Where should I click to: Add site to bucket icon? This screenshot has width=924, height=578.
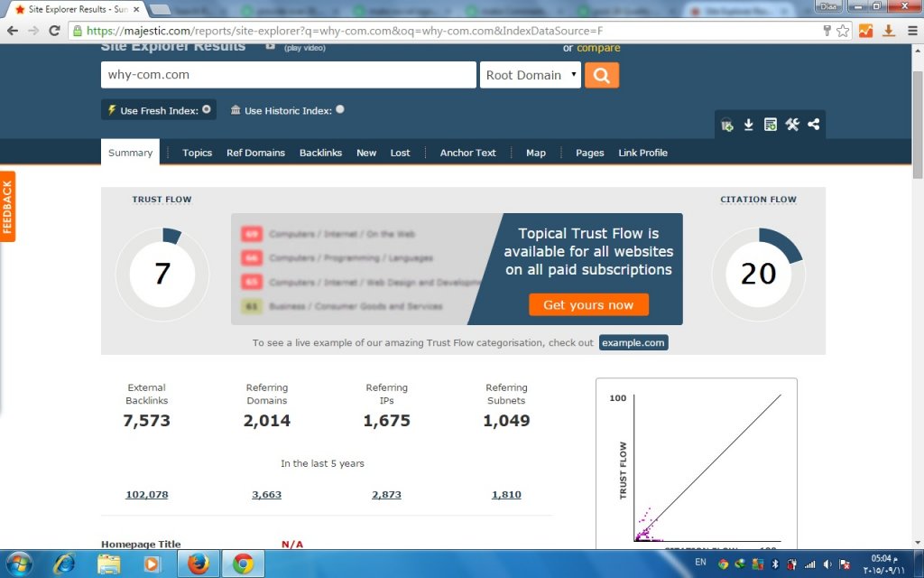click(x=726, y=125)
